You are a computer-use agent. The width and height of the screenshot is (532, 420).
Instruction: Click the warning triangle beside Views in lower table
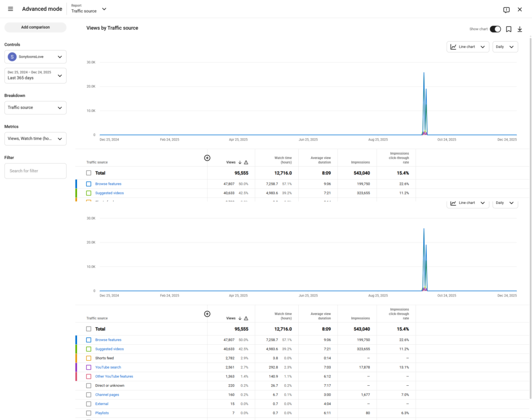(246, 318)
